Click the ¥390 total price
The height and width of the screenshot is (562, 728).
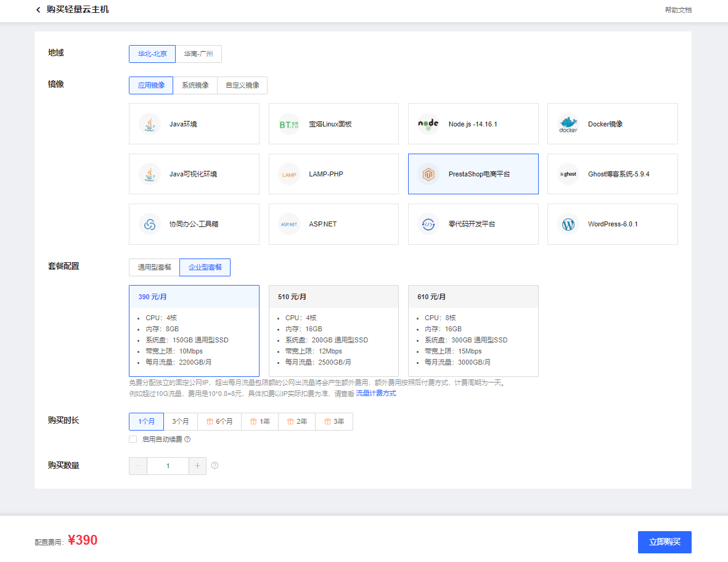click(83, 540)
